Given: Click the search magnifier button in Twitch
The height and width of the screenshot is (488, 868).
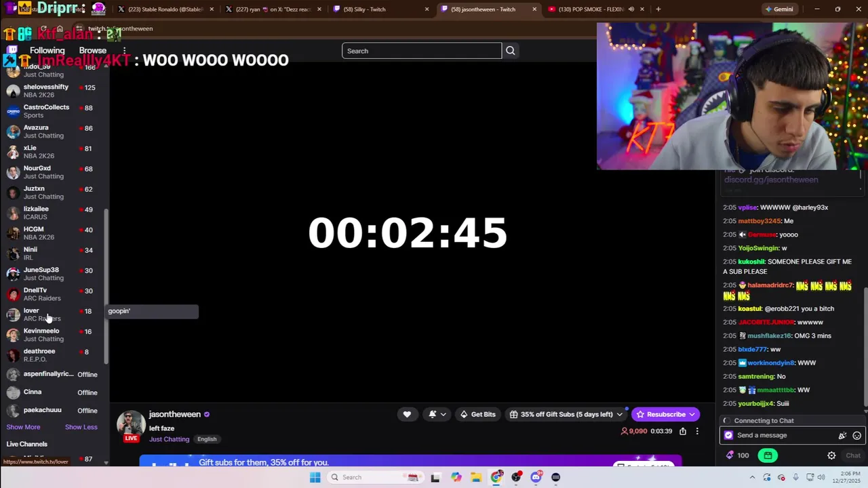Looking at the screenshot, I should 511,51.
